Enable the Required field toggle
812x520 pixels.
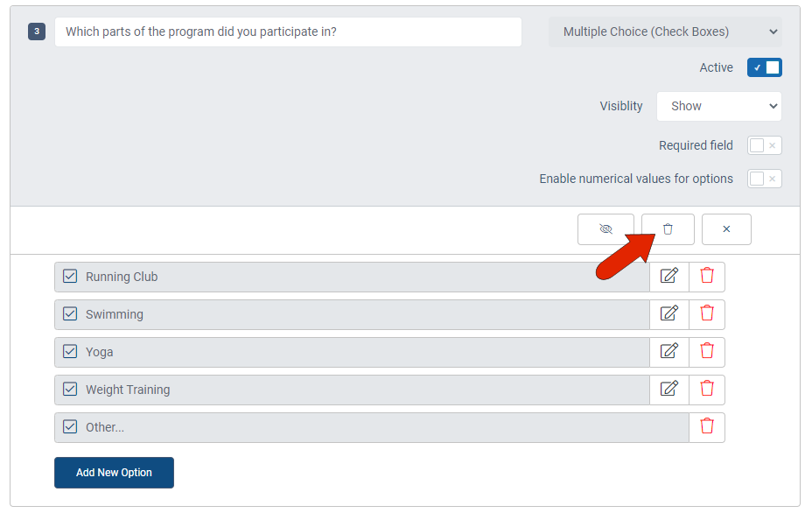[765, 145]
